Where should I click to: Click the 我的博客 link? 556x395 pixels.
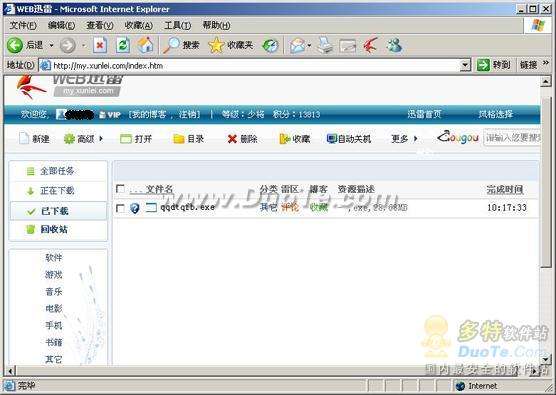(x=149, y=114)
